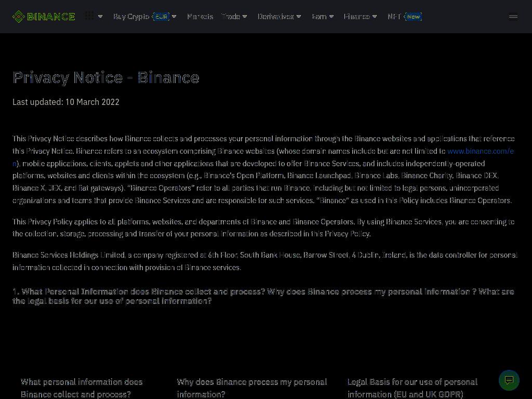The image size is (532, 399).
Task: Click the 'Binance Services Holdings Limited' paragraph
Action: coord(265,261)
